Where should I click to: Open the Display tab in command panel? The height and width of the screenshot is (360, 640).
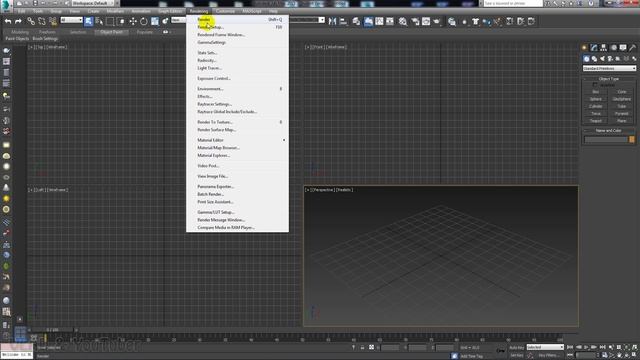pyautogui.click(x=623, y=48)
